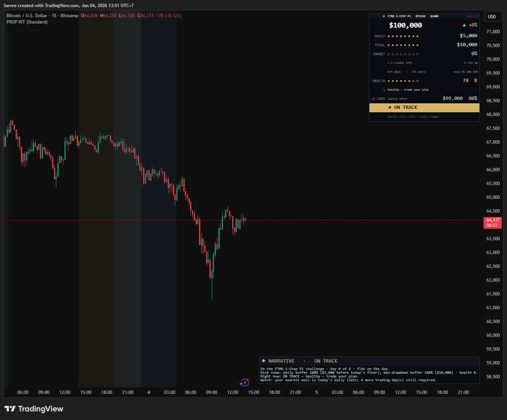The height and width of the screenshot is (420, 507).
Task: Click the C64,177 close value in header
Action: (x=145, y=16)
